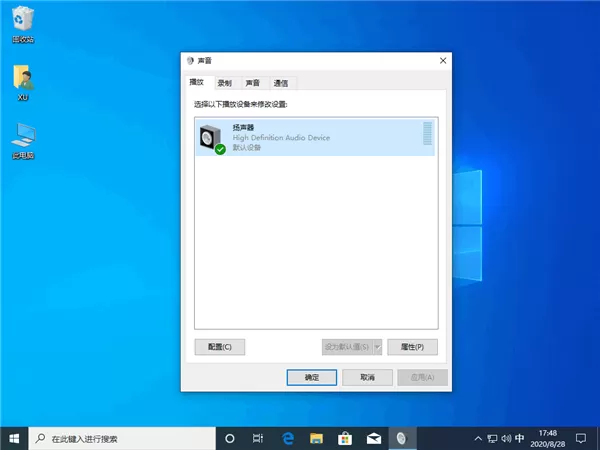Launch Microsoft Store from the taskbar

coord(345,439)
